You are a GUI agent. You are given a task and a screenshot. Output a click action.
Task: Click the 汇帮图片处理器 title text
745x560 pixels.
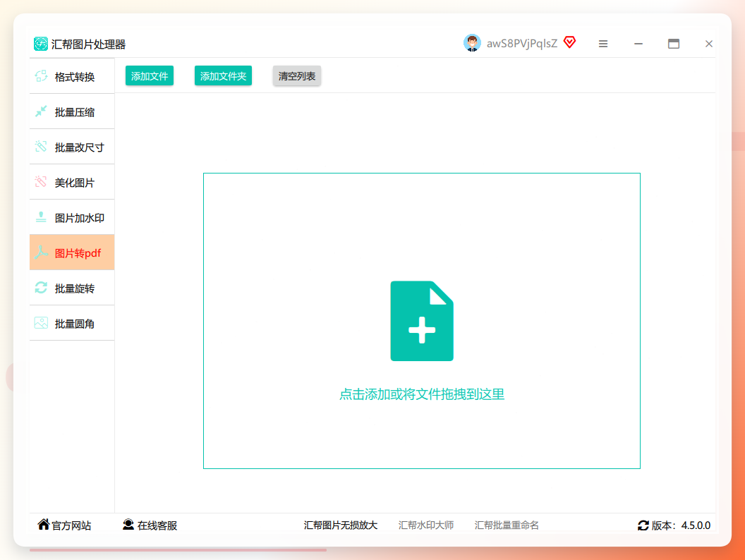tap(88, 44)
